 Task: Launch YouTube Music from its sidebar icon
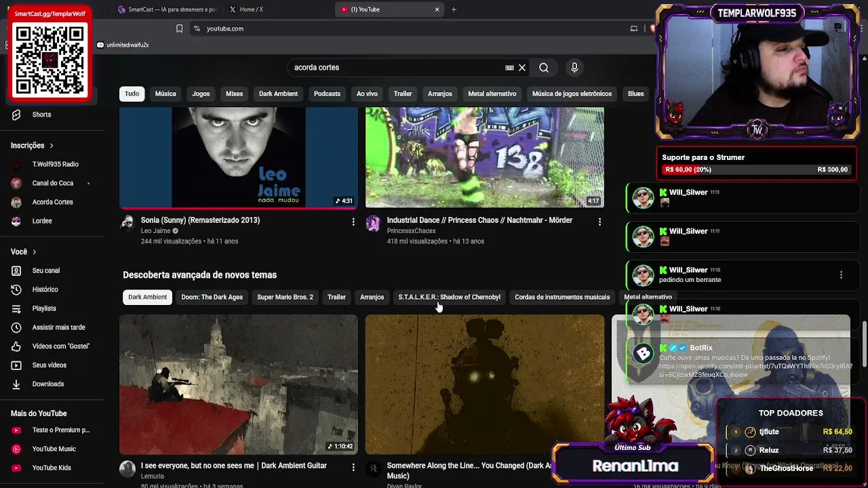tap(16, 449)
